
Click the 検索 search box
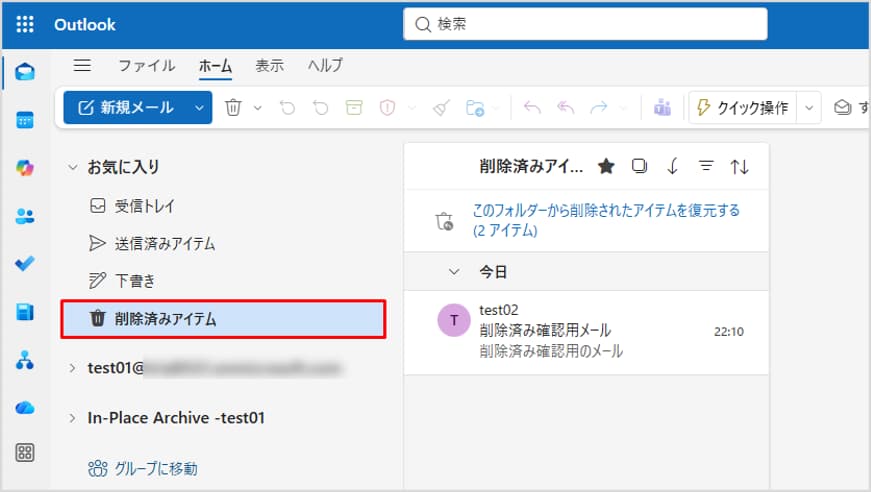point(585,24)
